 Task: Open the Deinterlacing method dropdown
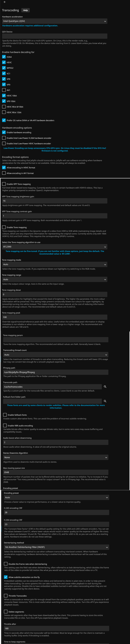pyautogui.click(x=56, y=547)
